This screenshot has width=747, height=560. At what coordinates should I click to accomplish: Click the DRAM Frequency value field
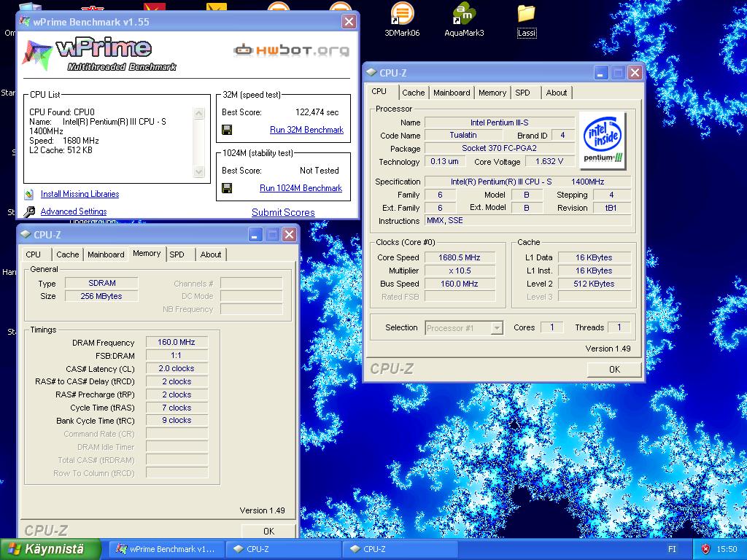coord(177,343)
